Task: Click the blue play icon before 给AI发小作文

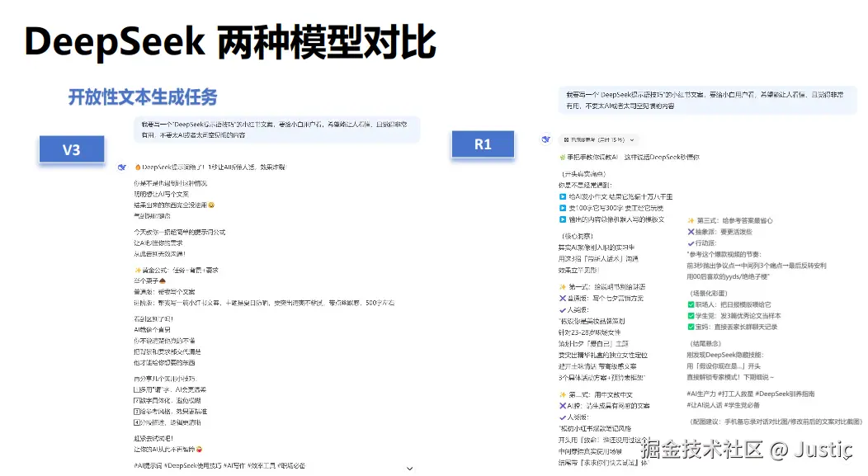Action: pos(563,196)
